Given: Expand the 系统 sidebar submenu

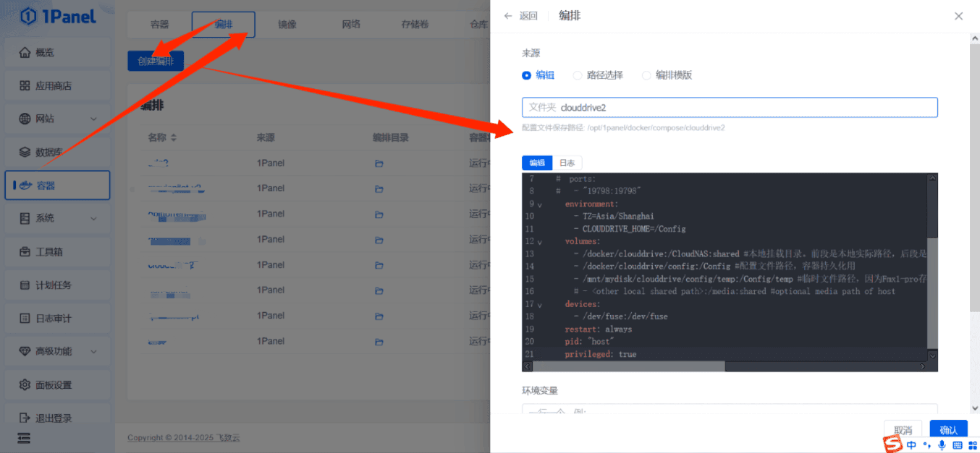Looking at the screenshot, I should tap(93, 218).
